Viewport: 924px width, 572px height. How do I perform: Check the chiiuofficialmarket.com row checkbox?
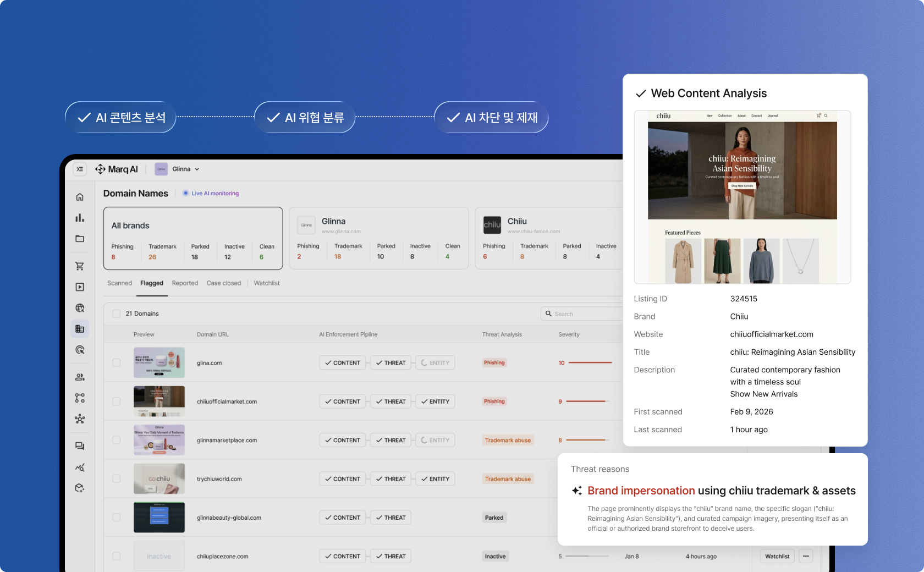pos(116,402)
